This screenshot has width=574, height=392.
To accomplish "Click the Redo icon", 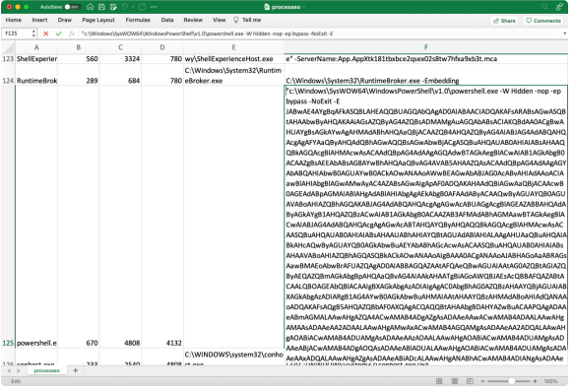I will coord(142,7).
